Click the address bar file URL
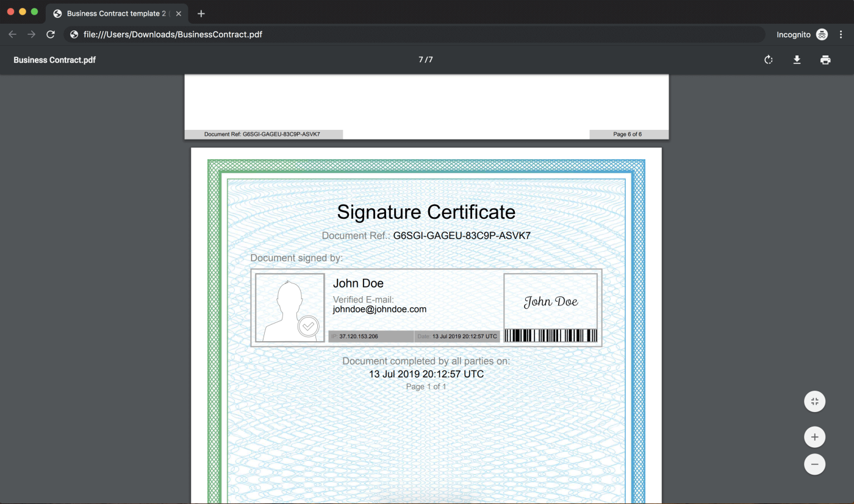Screen dimensions: 854x504 pos(173,35)
